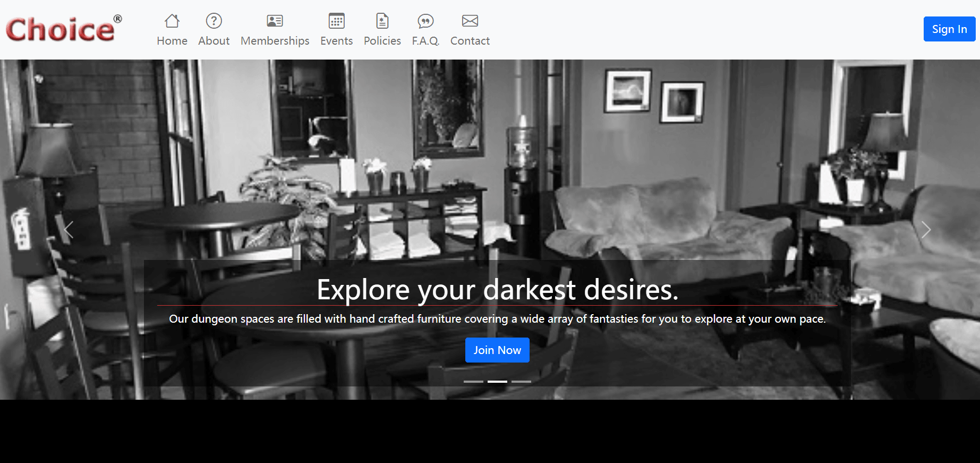Click the Policies document icon
980x463 pixels.
tap(382, 21)
